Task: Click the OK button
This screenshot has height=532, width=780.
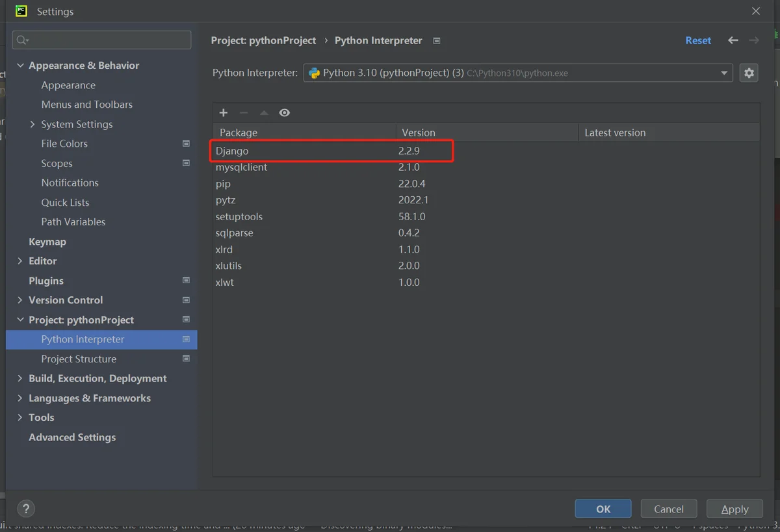Action: (603, 509)
